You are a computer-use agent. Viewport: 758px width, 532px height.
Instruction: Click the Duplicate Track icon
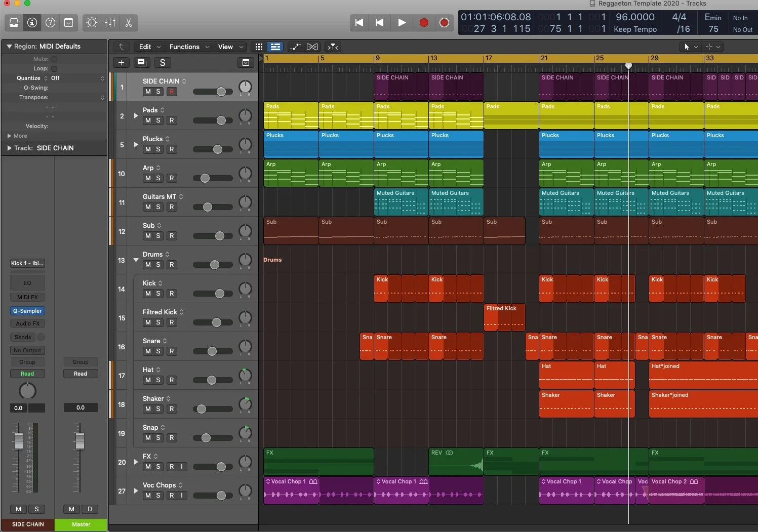click(x=142, y=63)
